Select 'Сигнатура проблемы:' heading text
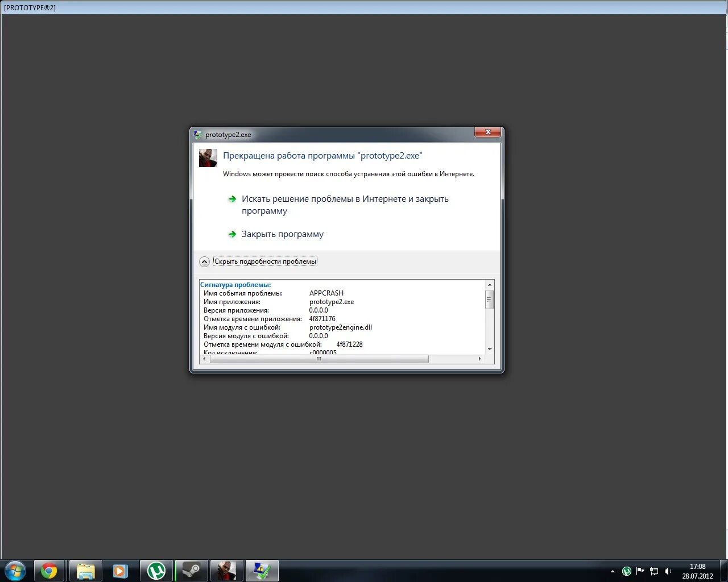This screenshot has height=582, width=728. pyautogui.click(x=235, y=285)
